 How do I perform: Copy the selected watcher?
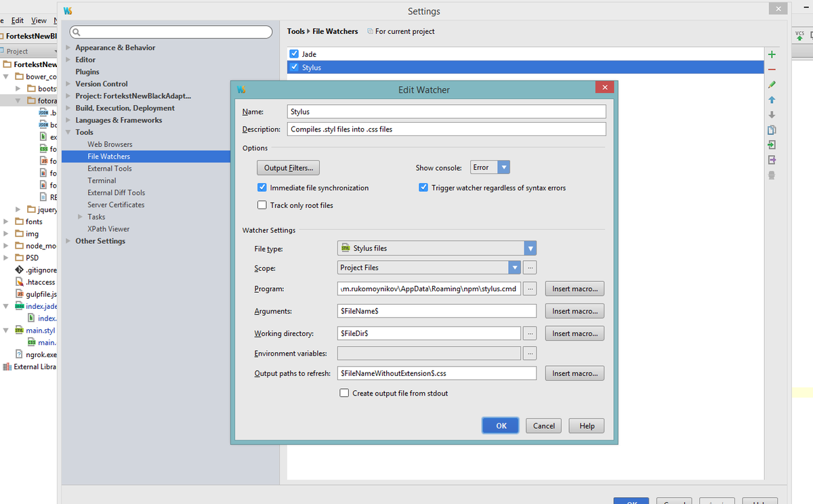772,130
